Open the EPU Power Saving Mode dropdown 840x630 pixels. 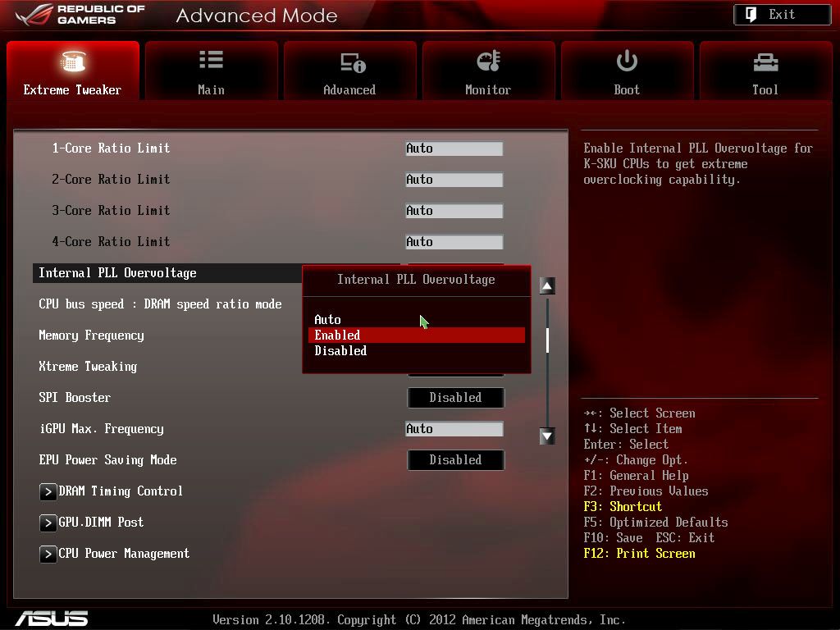[455, 459]
